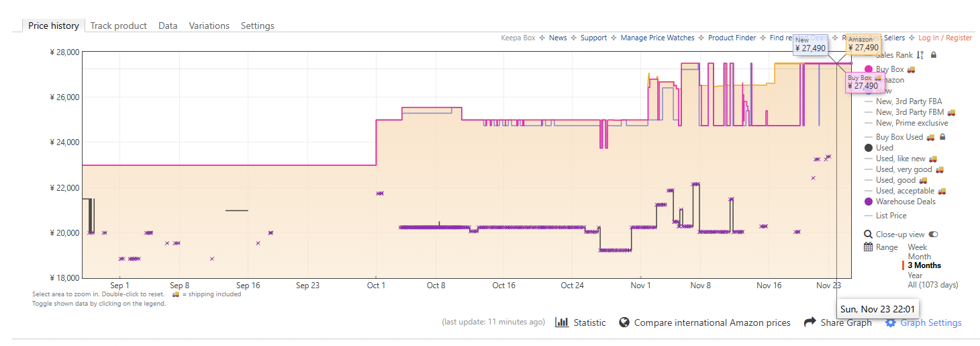Click the lock icon beside Buy Box Used
Image resolution: width=980 pixels, height=346 pixels.
[942, 137]
